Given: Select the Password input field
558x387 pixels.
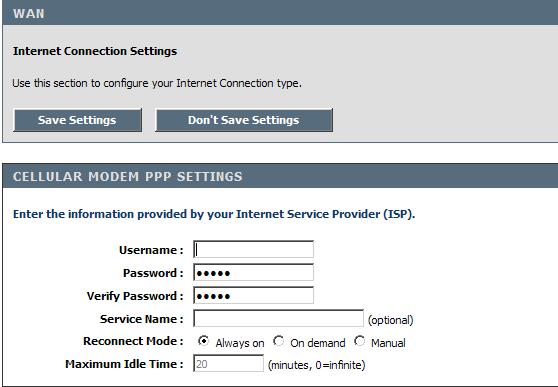Looking at the screenshot, I should pos(253,272).
